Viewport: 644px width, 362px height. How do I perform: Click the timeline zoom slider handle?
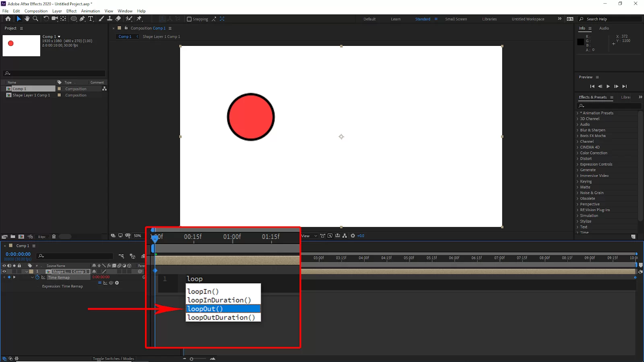[x=192, y=359]
